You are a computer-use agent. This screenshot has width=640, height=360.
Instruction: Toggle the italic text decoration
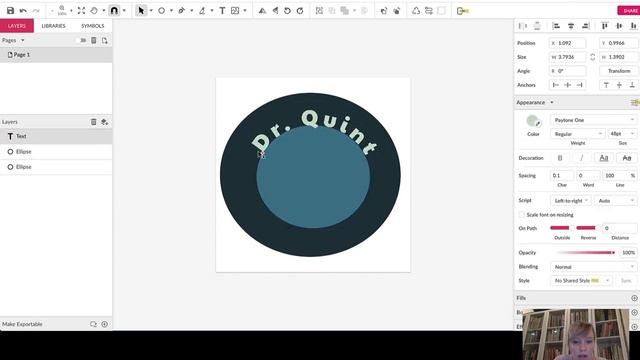[582, 158]
